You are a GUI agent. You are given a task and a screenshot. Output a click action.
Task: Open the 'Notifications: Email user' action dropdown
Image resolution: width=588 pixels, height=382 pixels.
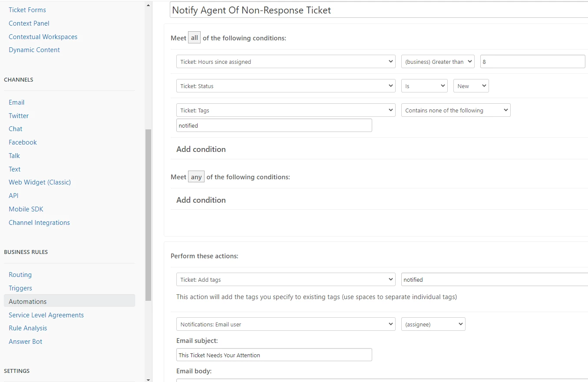pos(286,324)
